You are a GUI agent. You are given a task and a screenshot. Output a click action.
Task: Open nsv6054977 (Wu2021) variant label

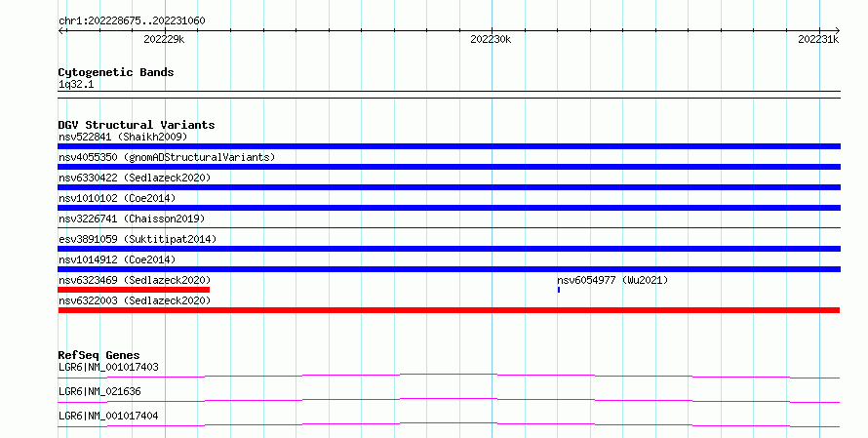pos(612,280)
